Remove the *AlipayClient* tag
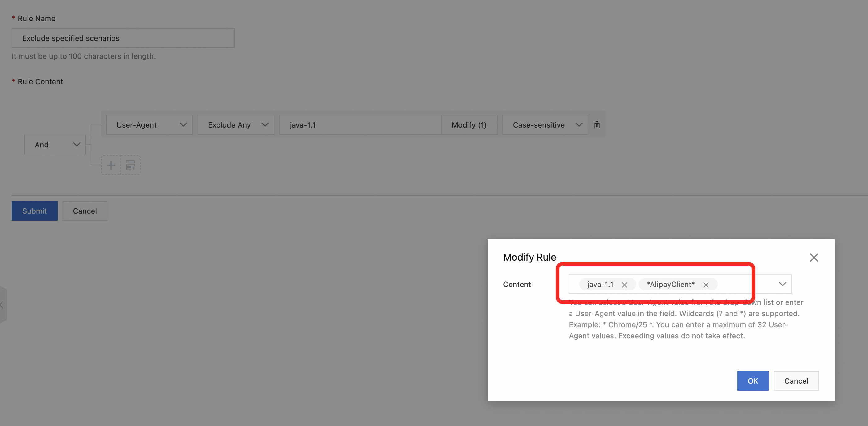868x426 pixels. coord(706,285)
